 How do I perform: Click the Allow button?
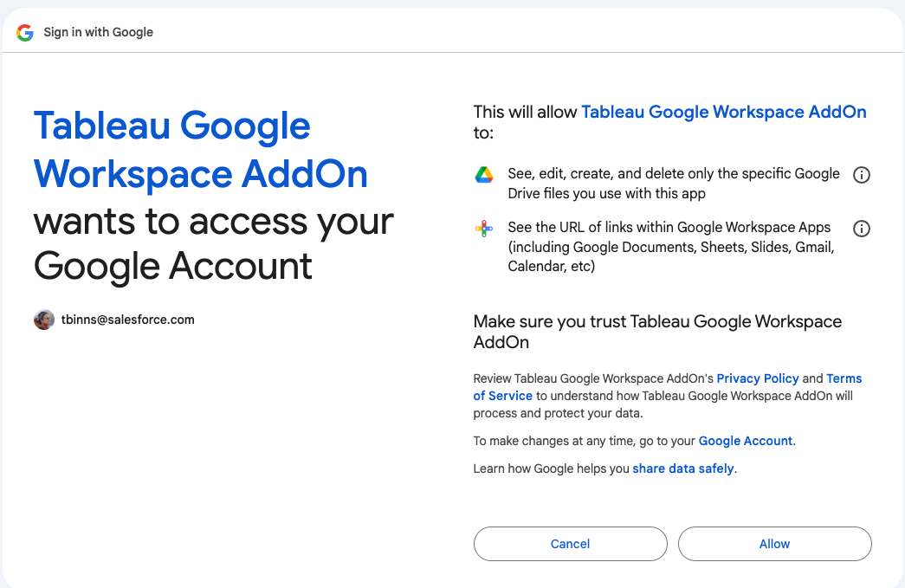click(x=774, y=544)
